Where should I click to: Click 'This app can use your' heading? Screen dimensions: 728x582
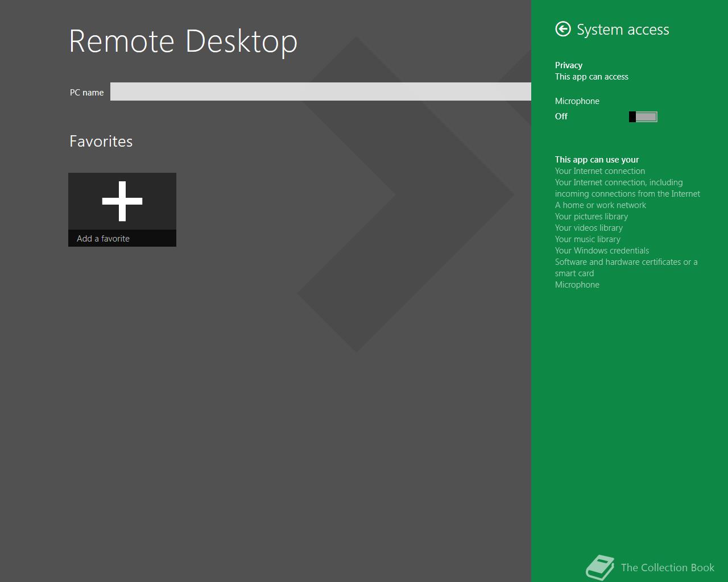597,160
